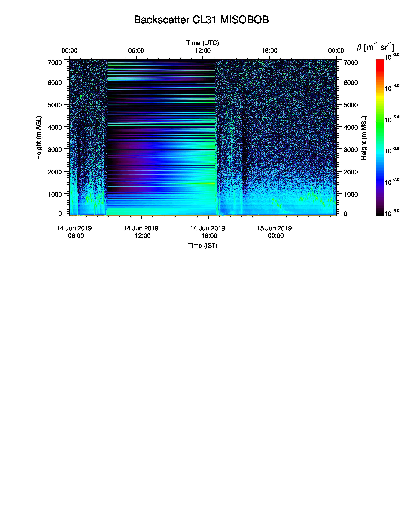Click the 10^-8.0 colorbar label
This screenshot has width=411, height=532.
392,213
